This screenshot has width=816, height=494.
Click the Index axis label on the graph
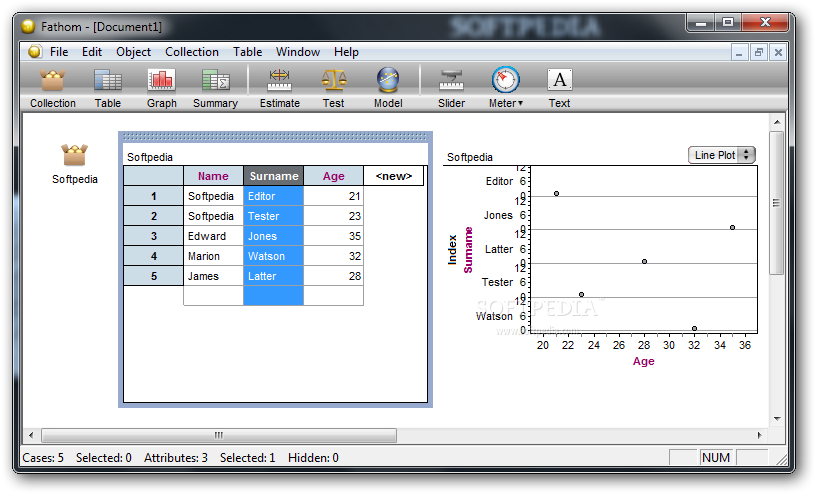coord(452,250)
